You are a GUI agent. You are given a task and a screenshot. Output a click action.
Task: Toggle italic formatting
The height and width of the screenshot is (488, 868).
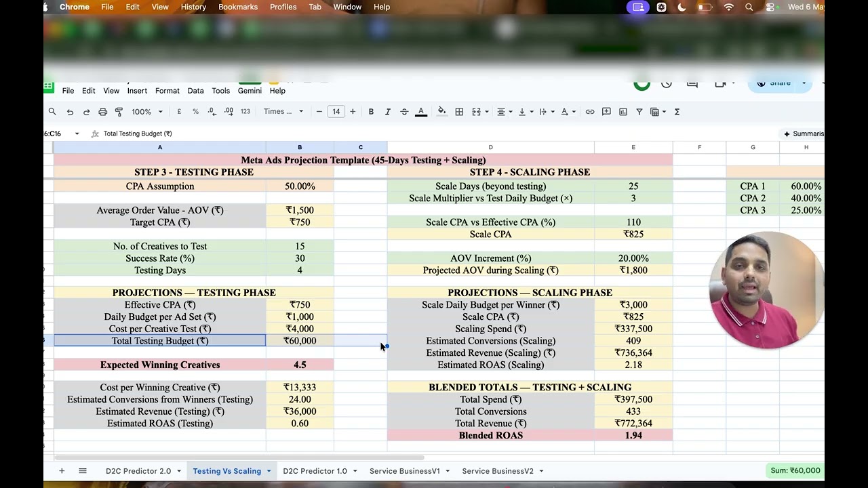(x=388, y=112)
